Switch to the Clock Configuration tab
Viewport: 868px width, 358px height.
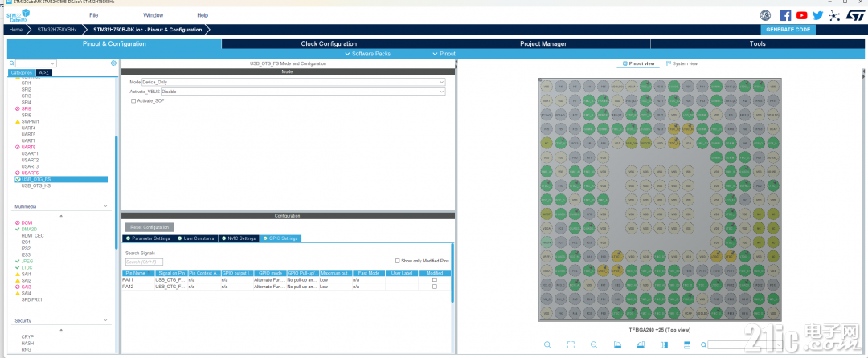[329, 43]
